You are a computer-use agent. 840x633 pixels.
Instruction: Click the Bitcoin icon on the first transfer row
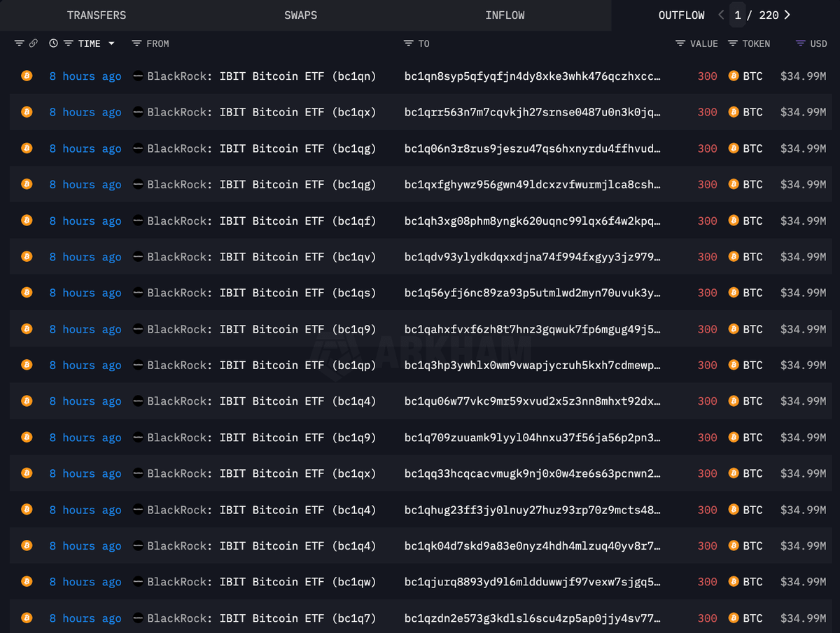click(x=27, y=76)
